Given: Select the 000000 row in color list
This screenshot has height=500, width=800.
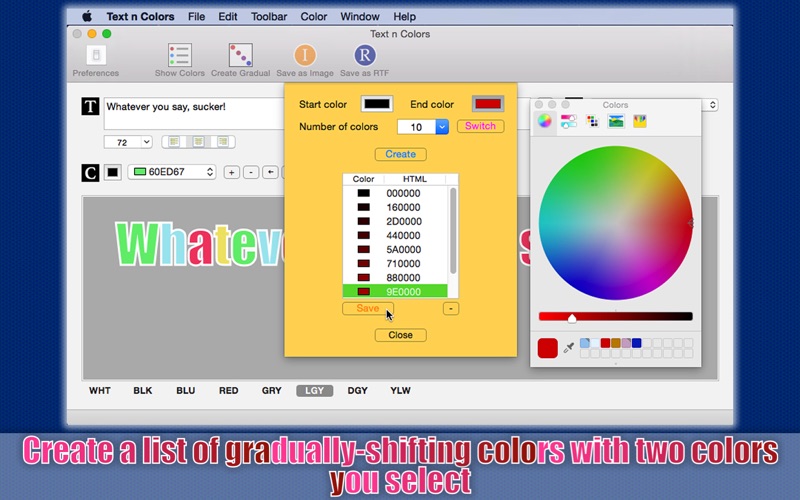Looking at the screenshot, I should point(395,193).
